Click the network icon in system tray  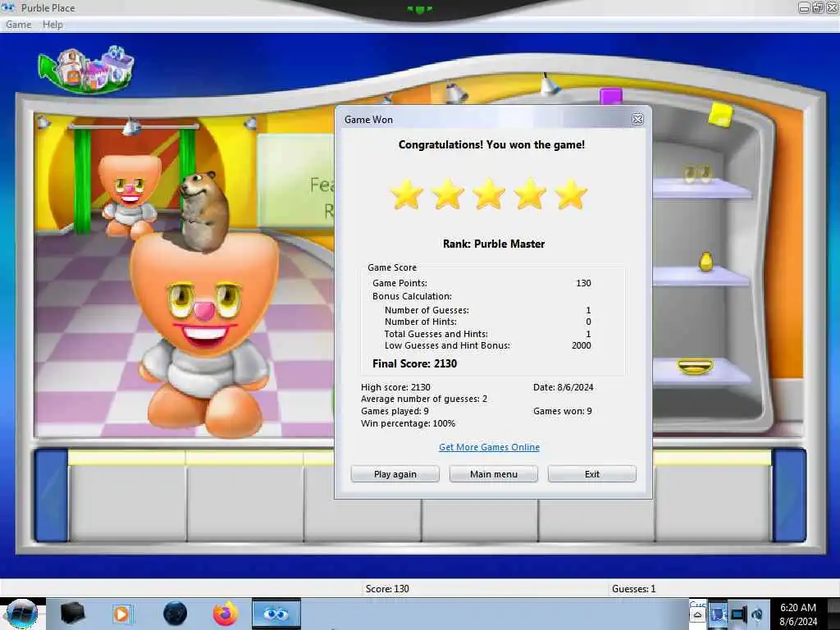click(737, 614)
